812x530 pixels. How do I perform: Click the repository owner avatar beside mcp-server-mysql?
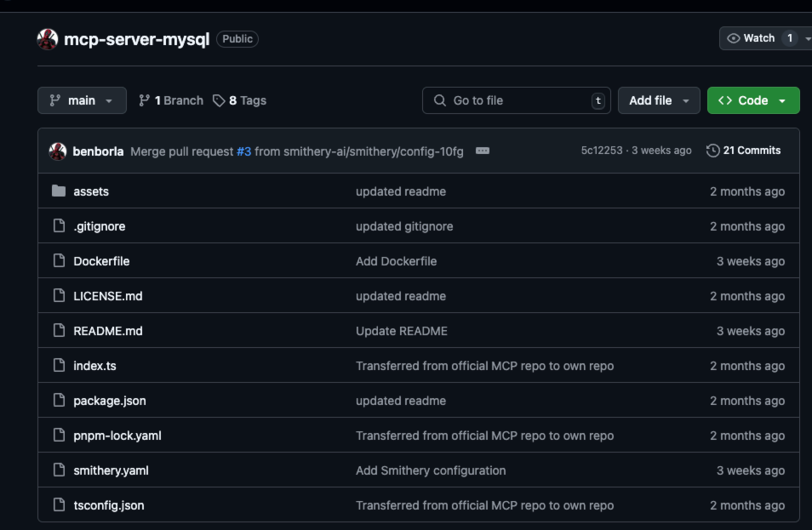(x=48, y=39)
